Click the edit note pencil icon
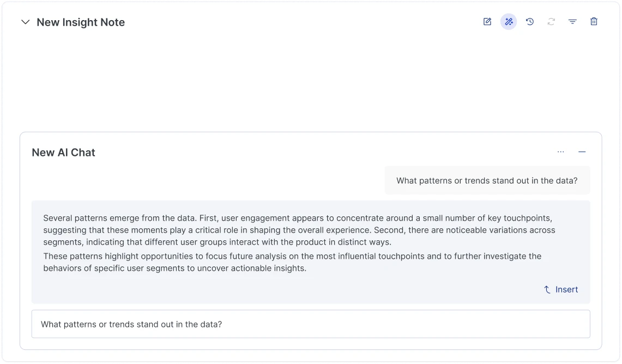Screen dimensions: 622x364 coord(487,22)
